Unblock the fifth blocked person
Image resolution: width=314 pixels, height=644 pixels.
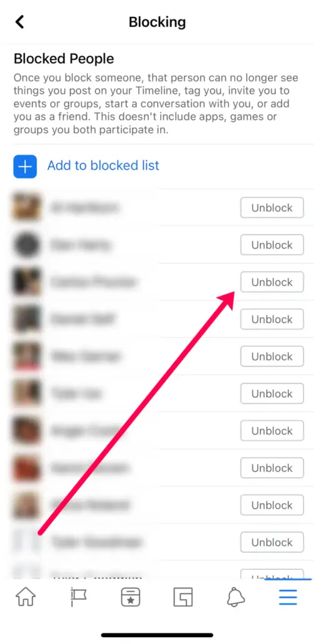(x=272, y=357)
